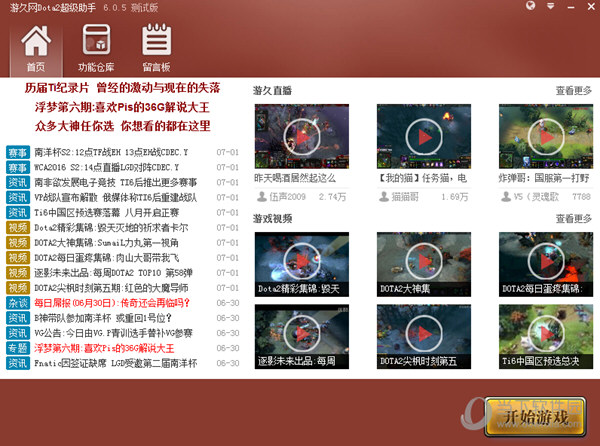The width and height of the screenshot is (600, 446).
Task: Click streamer name V5（灵魂歌
Action: (x=536, y=197)
